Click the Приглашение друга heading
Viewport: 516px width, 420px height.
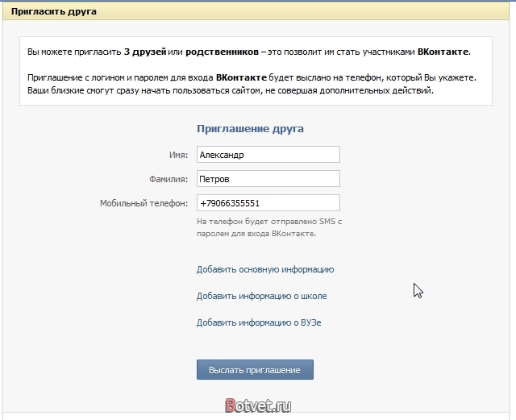[250, 129]
